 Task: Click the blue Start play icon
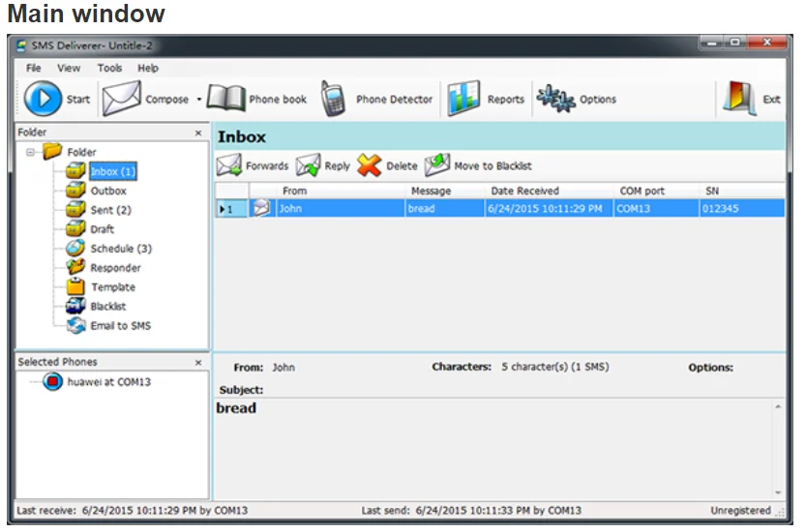(x=43, y=98)
